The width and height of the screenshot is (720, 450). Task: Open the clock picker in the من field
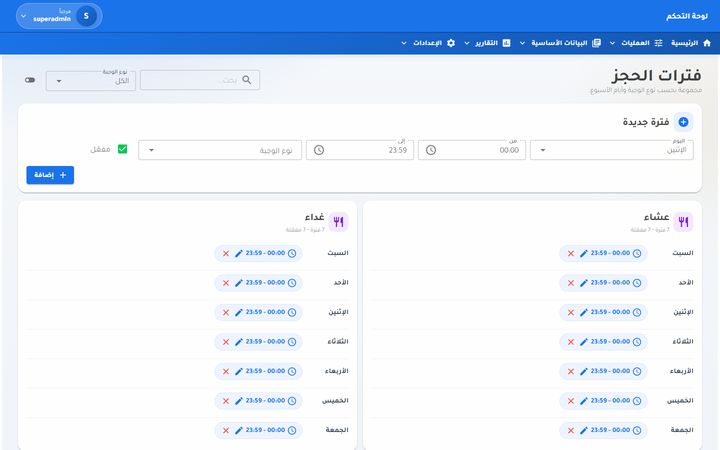431,150
